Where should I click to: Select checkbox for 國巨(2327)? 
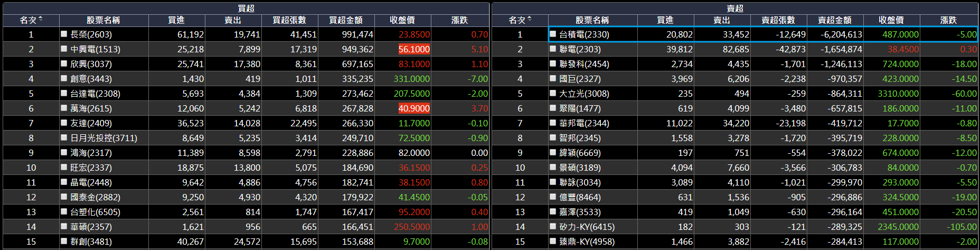click(x=553, y=78)
